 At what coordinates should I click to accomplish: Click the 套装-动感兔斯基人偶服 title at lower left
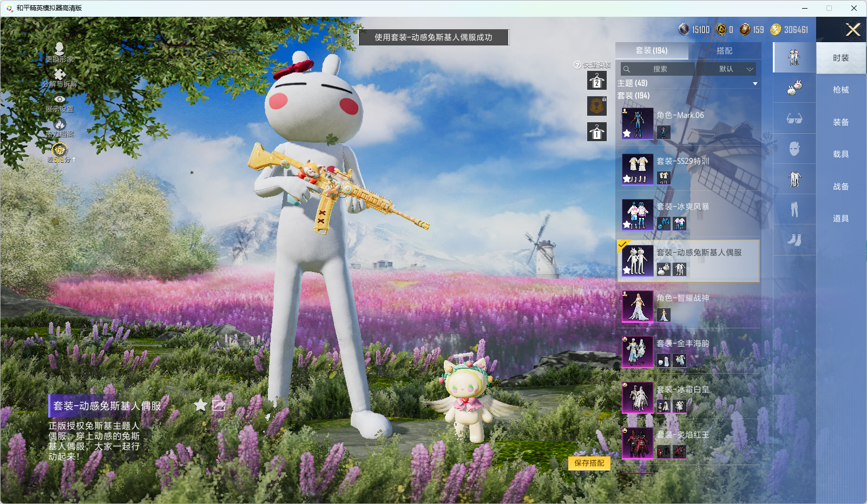[x=107, y=406]
